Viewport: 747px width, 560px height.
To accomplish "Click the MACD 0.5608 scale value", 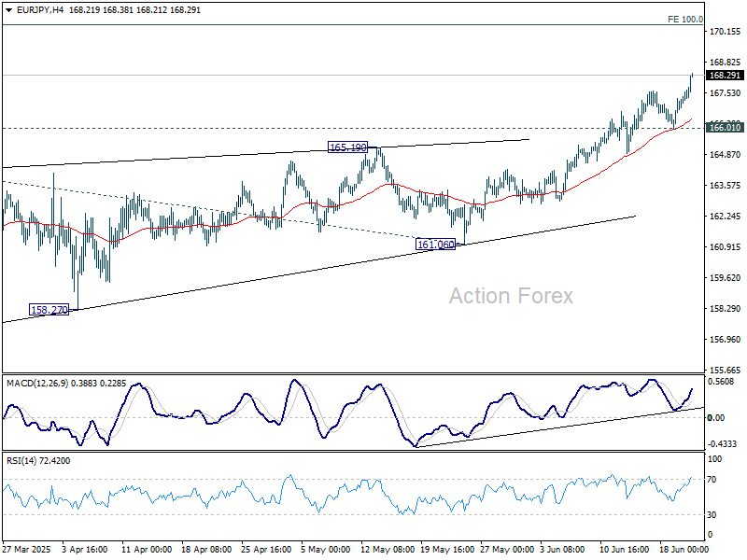I will click(723, 382).
